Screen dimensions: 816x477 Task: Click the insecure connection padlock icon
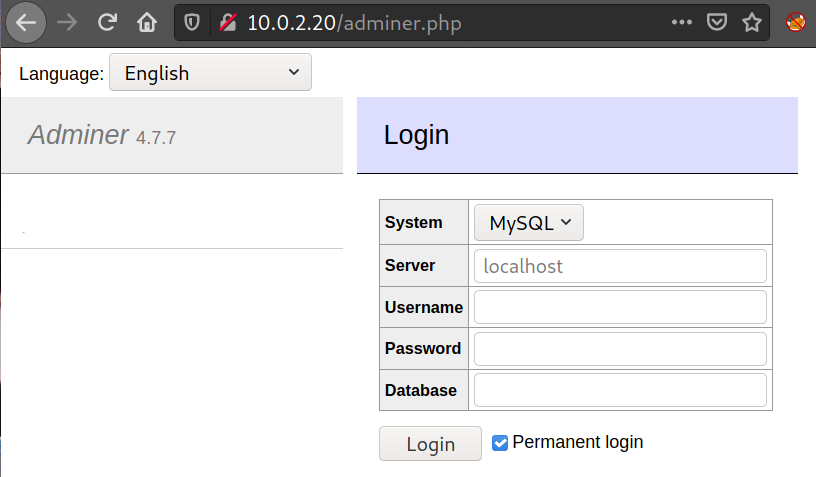tap(228, 22)
